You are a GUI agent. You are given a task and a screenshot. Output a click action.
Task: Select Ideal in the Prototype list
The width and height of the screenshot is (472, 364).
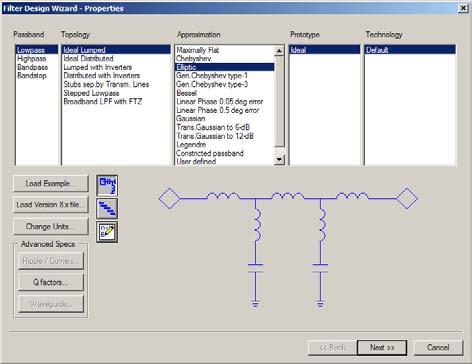[x=325, y=50]
